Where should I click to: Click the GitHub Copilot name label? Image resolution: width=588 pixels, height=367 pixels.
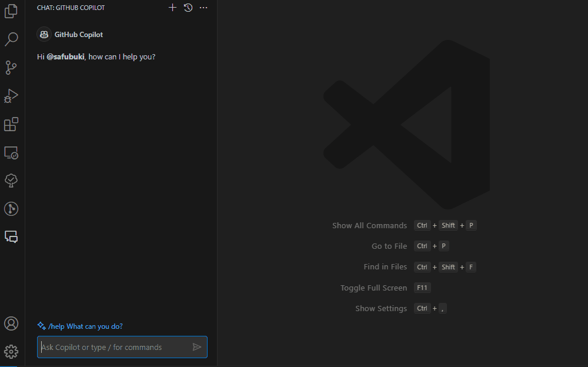(79, 35)
